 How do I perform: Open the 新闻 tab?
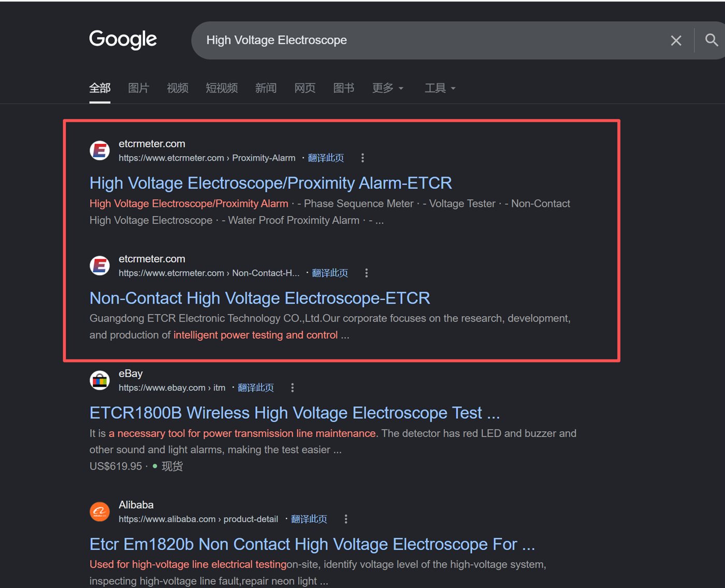pyautogui.click(x=266, y=88)
